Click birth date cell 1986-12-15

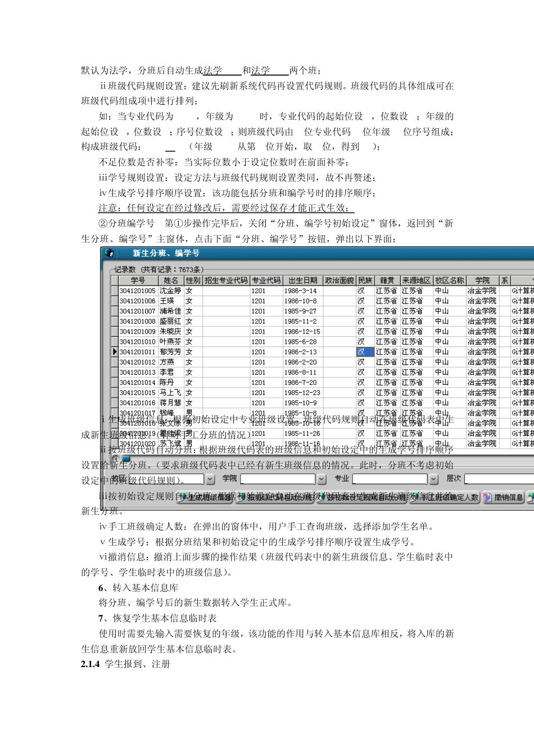pos(302,331)
